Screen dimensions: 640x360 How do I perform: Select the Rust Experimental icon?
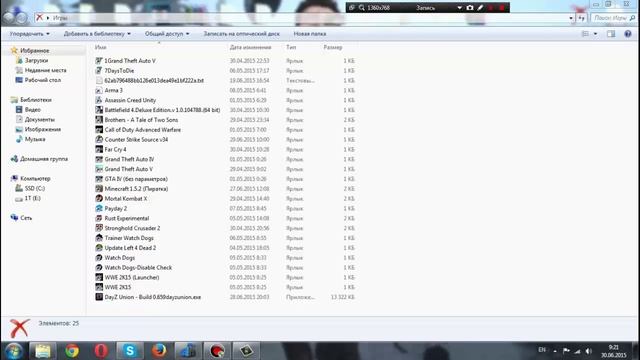(x=99, y=218)
